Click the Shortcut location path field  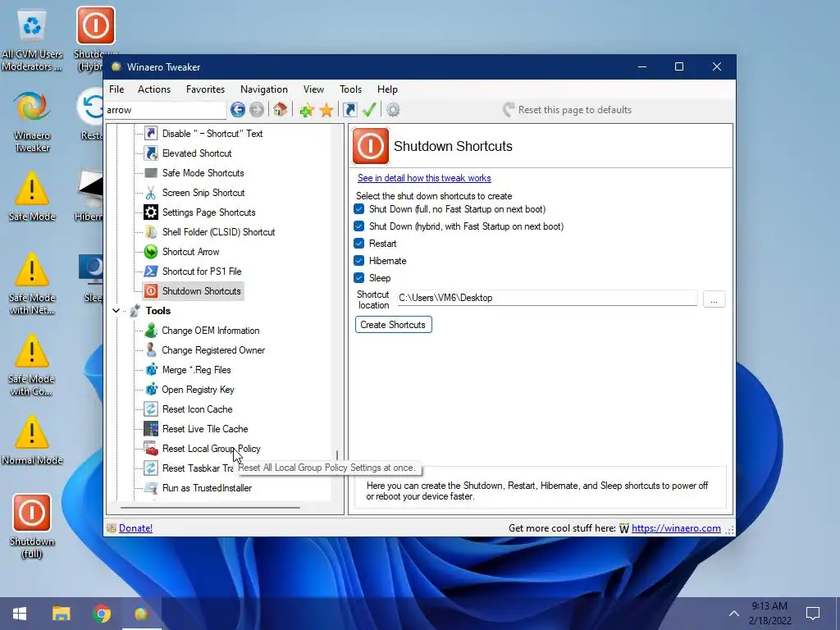[547, 298]
